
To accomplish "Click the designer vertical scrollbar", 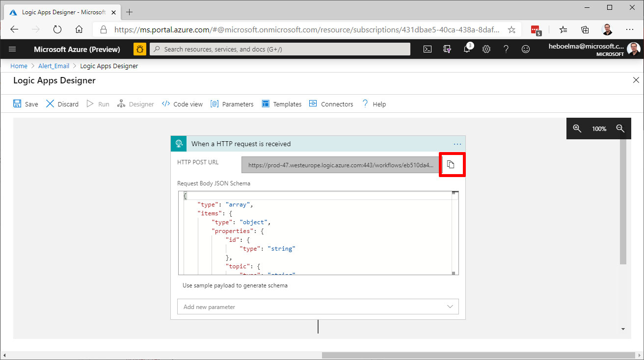I will (623, 202).
